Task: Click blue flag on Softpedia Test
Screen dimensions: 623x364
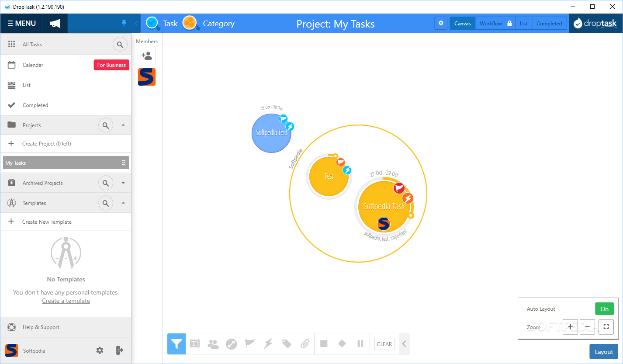Action: [x=284, y=118]
